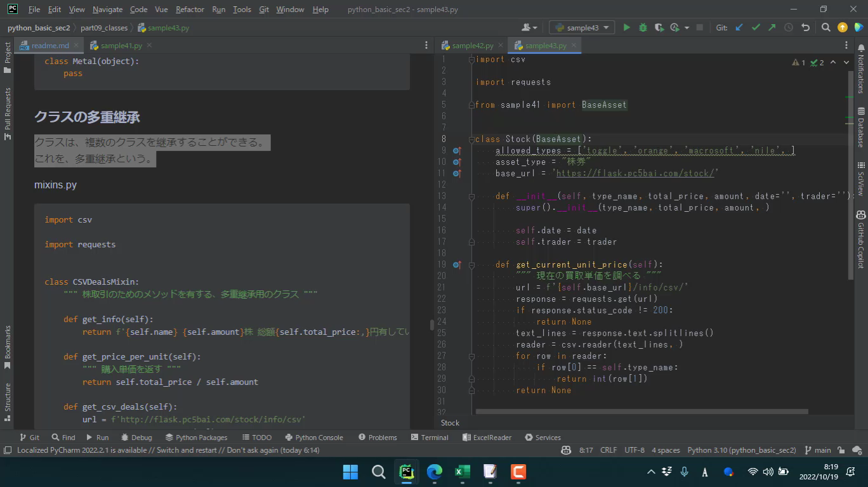Run sample43 with the green play button
The image size is (868, 487).
(626, 27)
